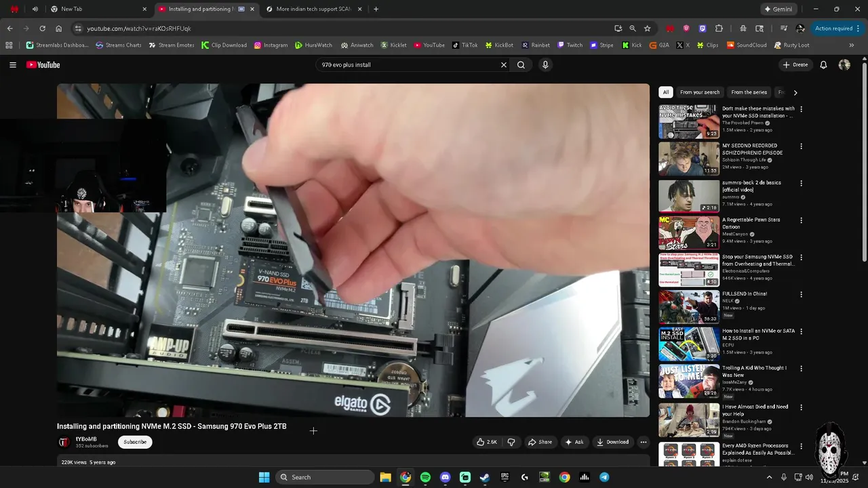
Task: Go back with browser back arrow
Action: pyautogui.click(x=9, y=28)
